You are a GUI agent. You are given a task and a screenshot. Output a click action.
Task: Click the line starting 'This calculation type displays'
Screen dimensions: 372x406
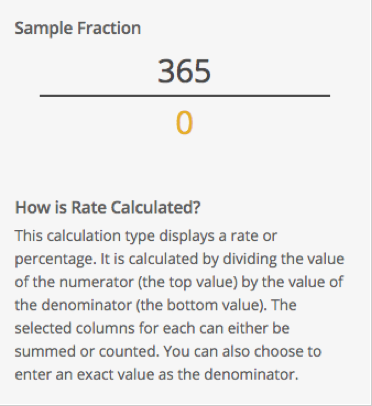coord(146,236)
